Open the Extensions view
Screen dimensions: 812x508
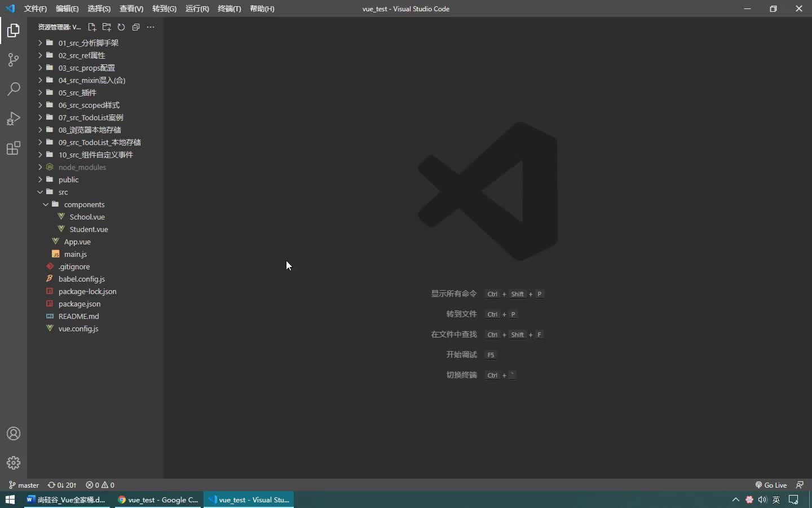click(x=14, y=148)
